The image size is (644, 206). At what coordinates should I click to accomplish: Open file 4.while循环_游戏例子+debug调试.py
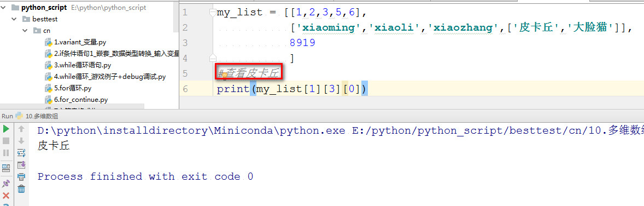coord(110,77)
